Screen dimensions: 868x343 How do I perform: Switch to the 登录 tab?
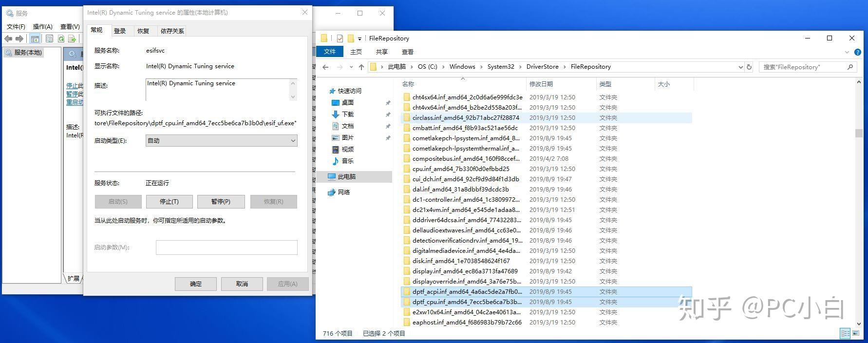tap(120, 31)
